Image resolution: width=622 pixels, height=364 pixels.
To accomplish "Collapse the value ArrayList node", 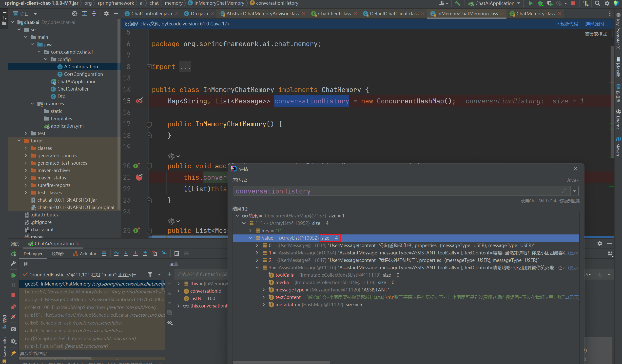I will point(251,238).
